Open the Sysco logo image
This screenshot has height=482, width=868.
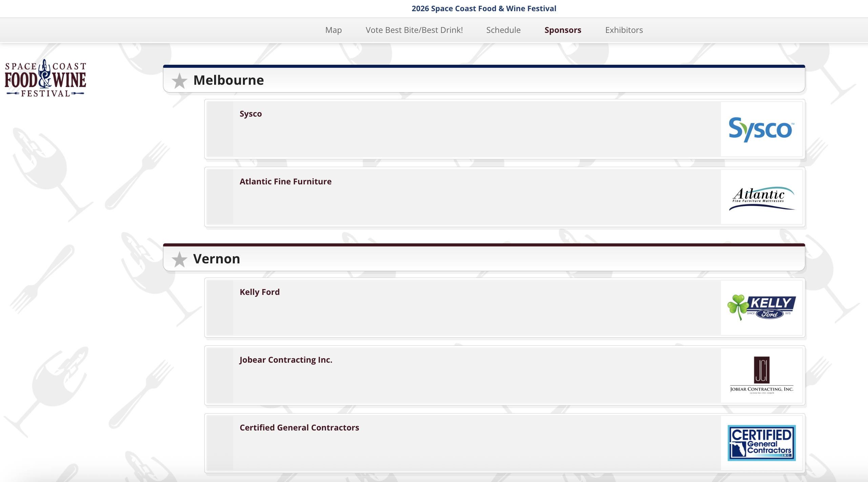coord(761,129)
